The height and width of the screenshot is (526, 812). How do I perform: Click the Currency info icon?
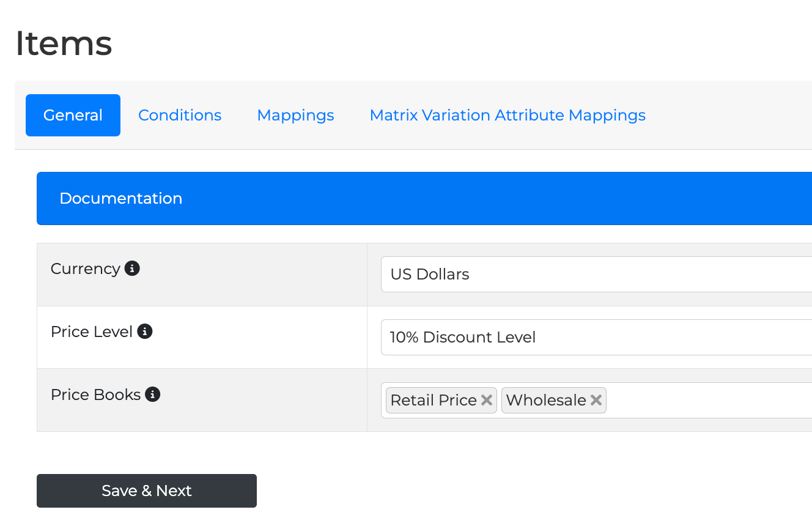[132, 269]
